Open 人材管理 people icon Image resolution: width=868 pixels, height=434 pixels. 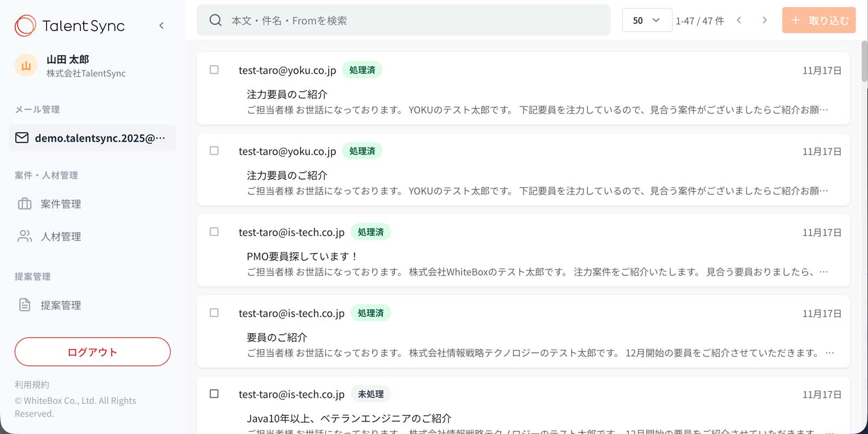click(25, 237)
